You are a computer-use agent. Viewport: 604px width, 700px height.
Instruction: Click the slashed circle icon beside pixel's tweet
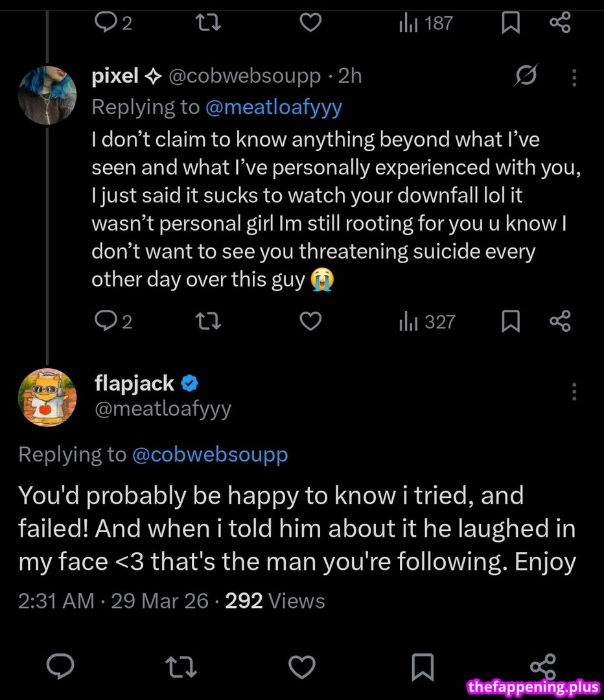(x=526, y=78)
